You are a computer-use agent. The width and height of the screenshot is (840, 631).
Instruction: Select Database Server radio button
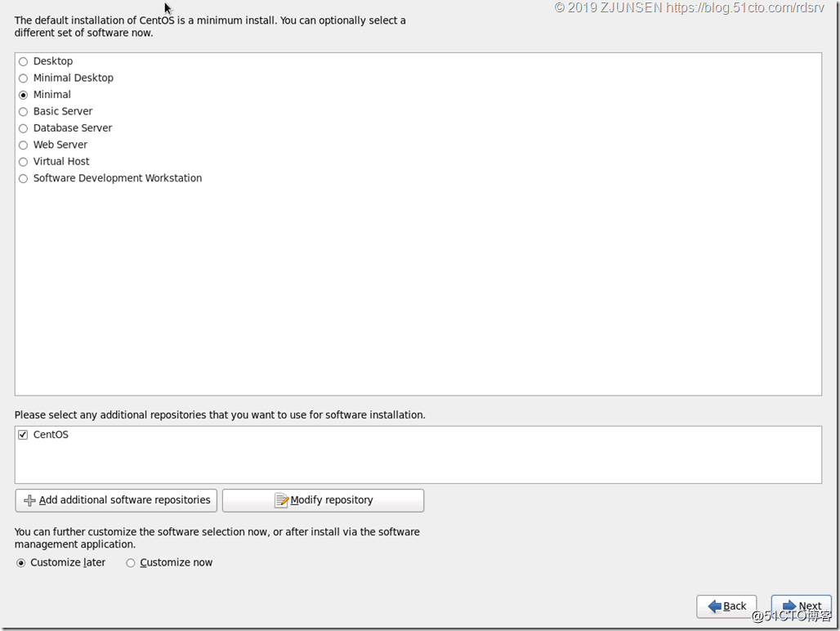(x=23, y=128)
